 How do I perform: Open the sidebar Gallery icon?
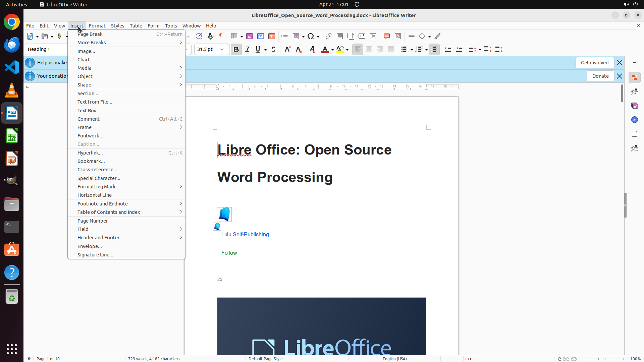634,106
